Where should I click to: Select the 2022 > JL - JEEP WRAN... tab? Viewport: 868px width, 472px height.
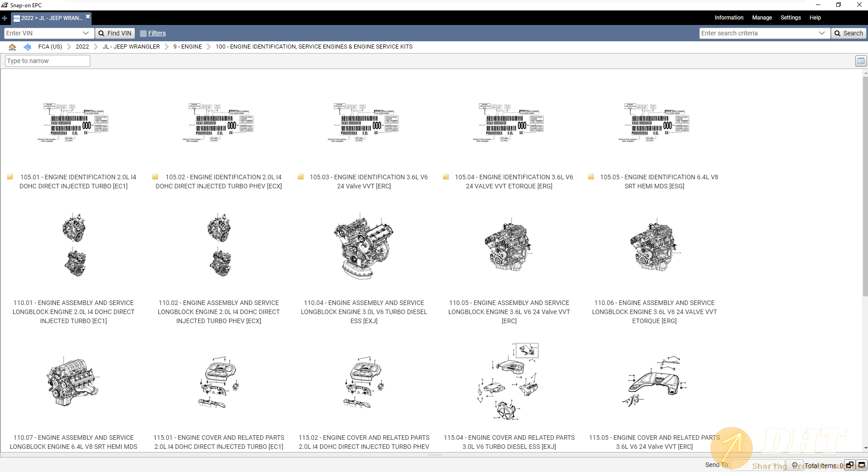pyautogui.click(x=52, y=18)
